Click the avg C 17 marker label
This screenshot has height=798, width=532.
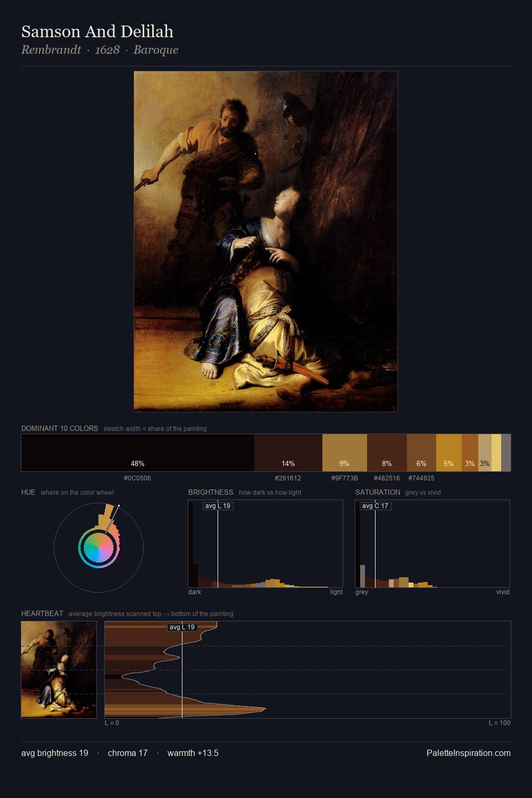(x=376, y=506)
